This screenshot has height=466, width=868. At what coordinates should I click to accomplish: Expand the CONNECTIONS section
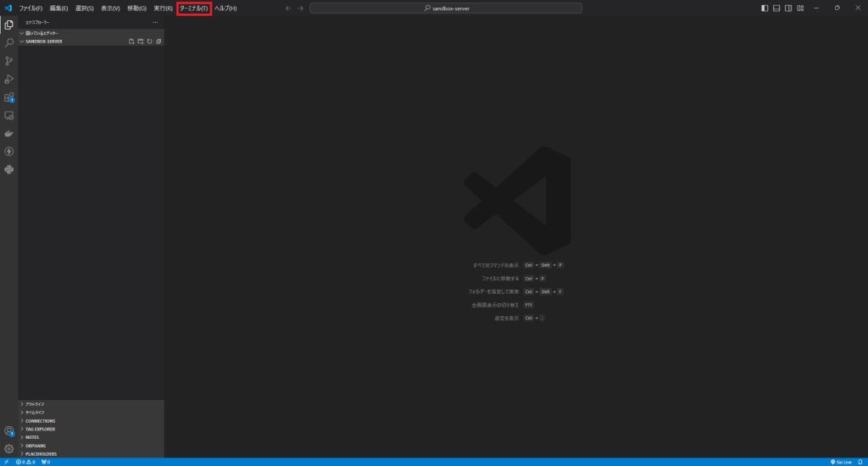point(40,420)
